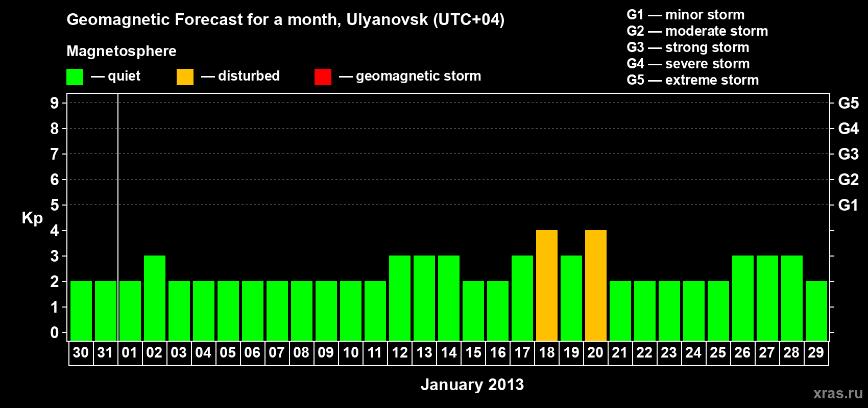Select the green bar for day 12

[x=400, y=298]
